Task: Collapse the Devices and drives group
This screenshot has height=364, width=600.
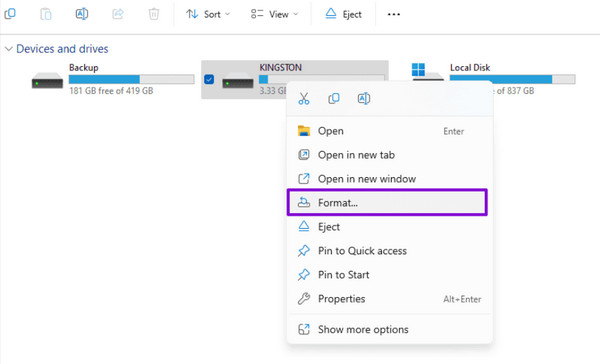Action: 8,49
